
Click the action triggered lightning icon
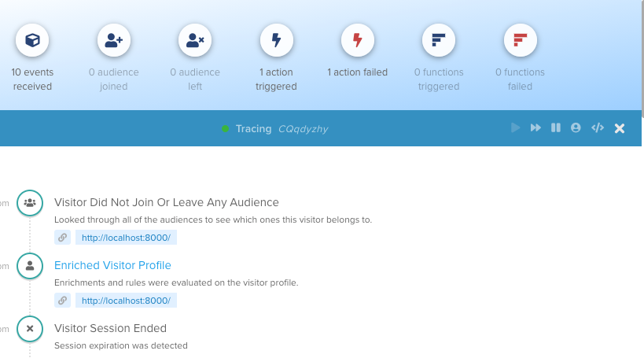point(276,40)
